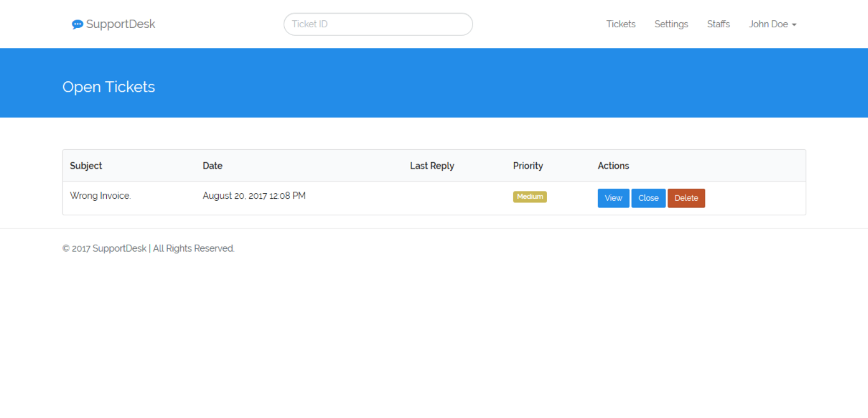Screen dimensions: 868x418
Task: Click the Ticket ID search field
Action: coord(378,24)
